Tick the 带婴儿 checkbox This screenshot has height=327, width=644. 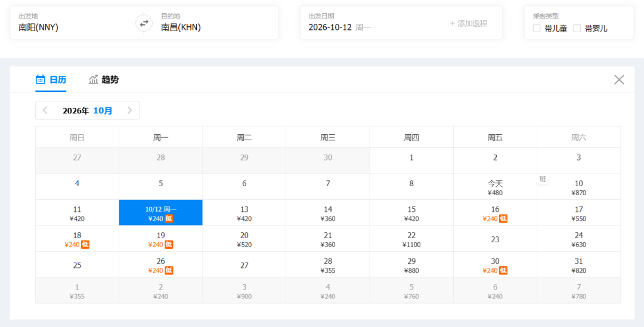(x=577, y=29)
